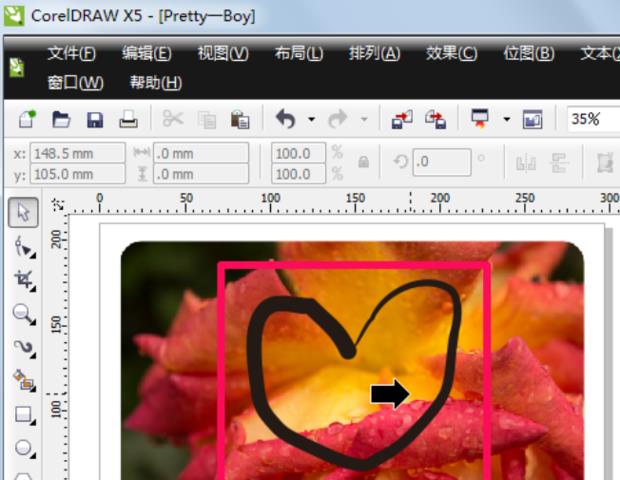The height and width of the screenshot is (480, 620).
Task: Select the Ellipse tool
Action: [24, 448]
